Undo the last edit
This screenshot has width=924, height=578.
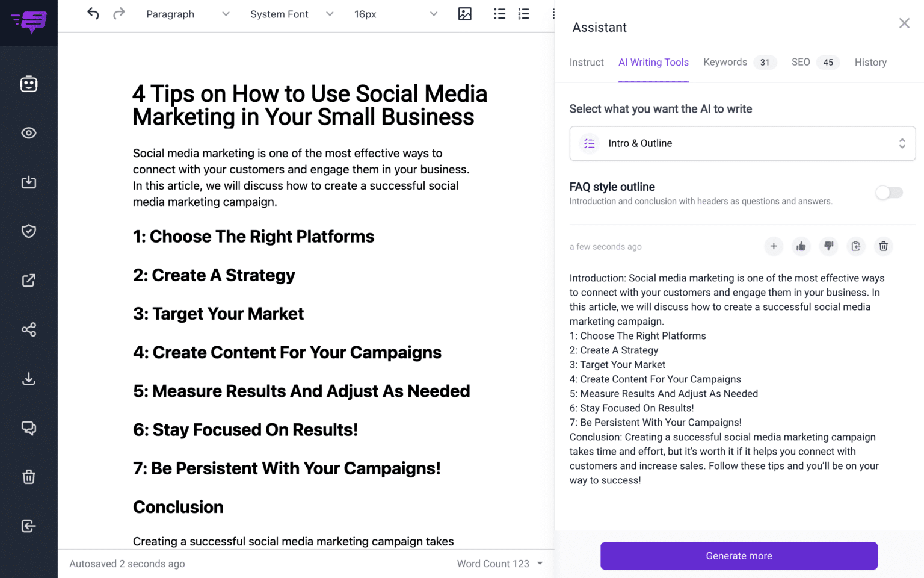93,13
